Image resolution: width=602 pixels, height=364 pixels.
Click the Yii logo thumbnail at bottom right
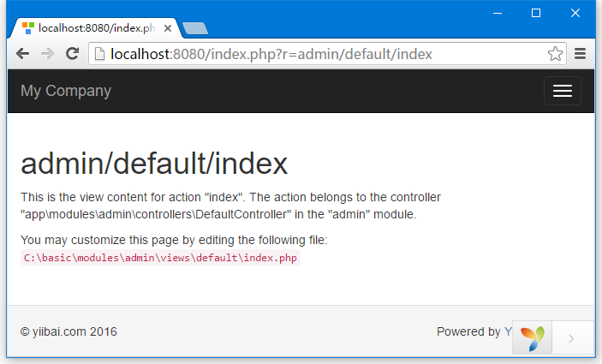click(532, 338)
